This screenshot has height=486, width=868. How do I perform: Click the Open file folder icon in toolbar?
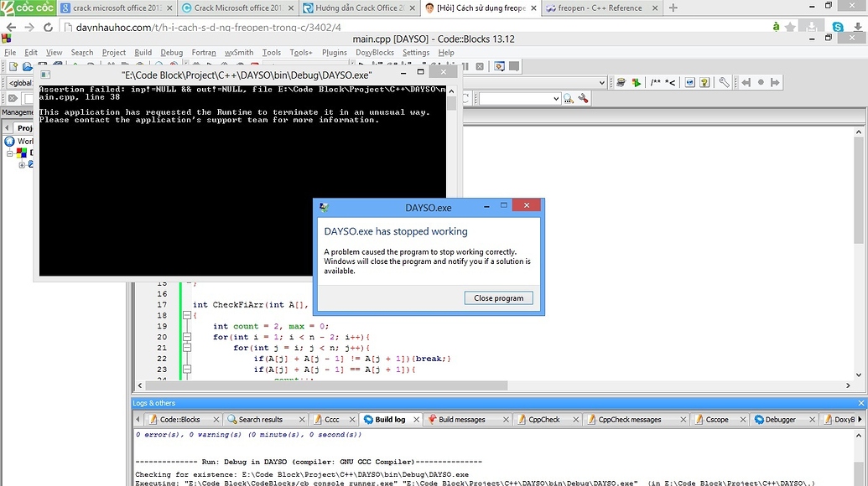coord(28,66)
